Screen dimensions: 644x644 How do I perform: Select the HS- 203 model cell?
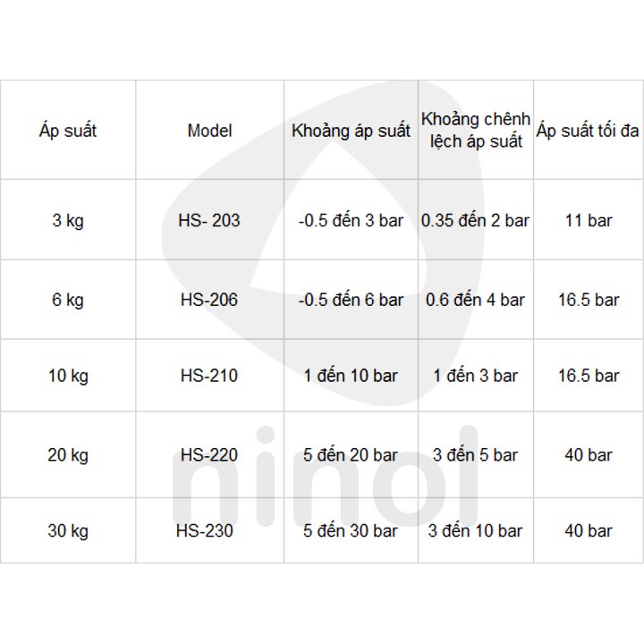(209, 220)
